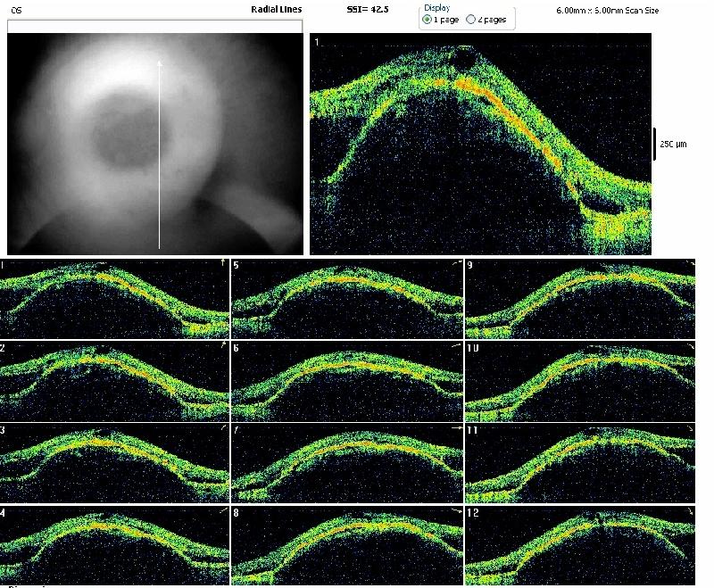Viewport: 714px width, 588px height.
Task: Select radial scan thumbnail 2
Action: point(114,381)
